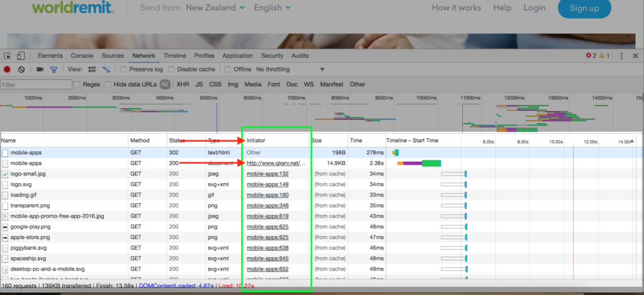644x295 pixels.
Task: Switch to the Sources tab
Action: click(x=113, y=56)
